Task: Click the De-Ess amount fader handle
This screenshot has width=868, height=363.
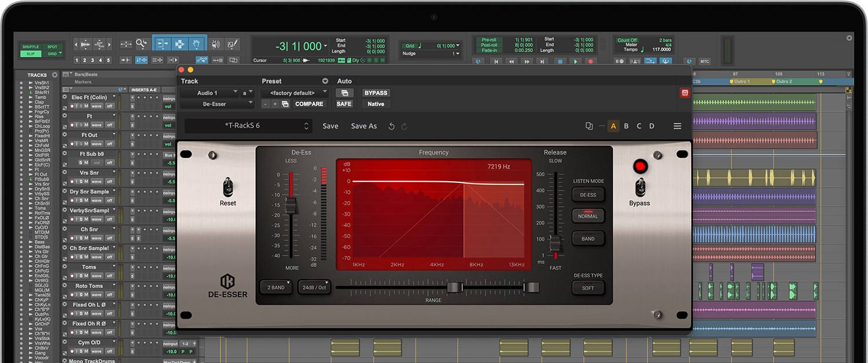Action: click(x=290, y=205)
